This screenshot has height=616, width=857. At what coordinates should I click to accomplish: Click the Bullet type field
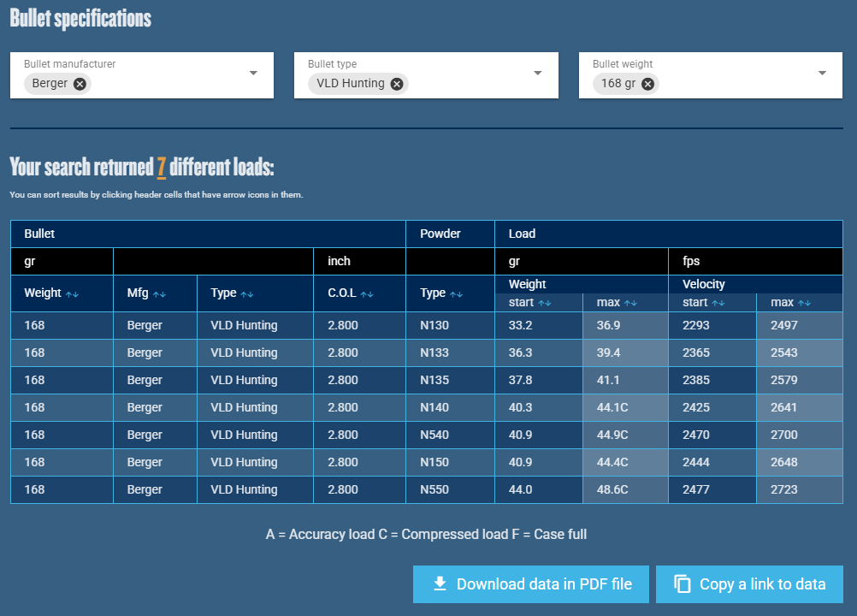[x=426, y=75]
